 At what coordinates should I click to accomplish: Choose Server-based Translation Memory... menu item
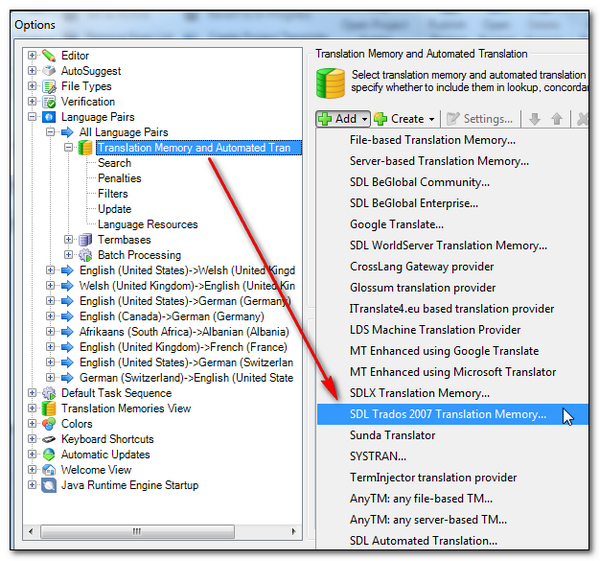coord(452,161)
